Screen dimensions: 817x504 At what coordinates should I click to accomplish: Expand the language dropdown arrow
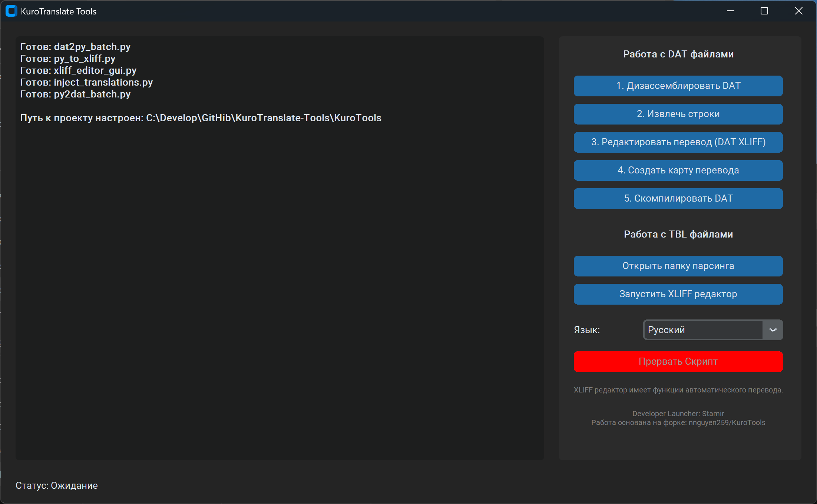[x=773, y=330]
